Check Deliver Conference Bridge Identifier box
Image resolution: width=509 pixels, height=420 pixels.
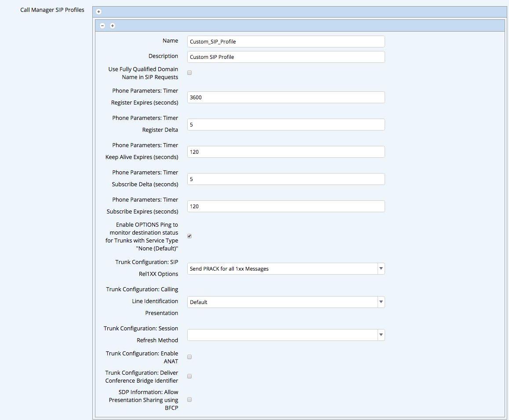(189, 376)
